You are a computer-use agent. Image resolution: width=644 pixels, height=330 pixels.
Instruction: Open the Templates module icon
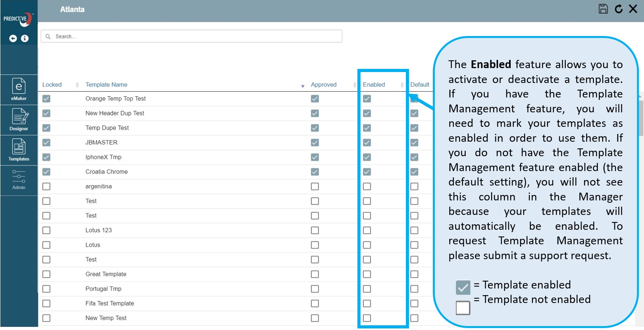click(x=19, y=150)
